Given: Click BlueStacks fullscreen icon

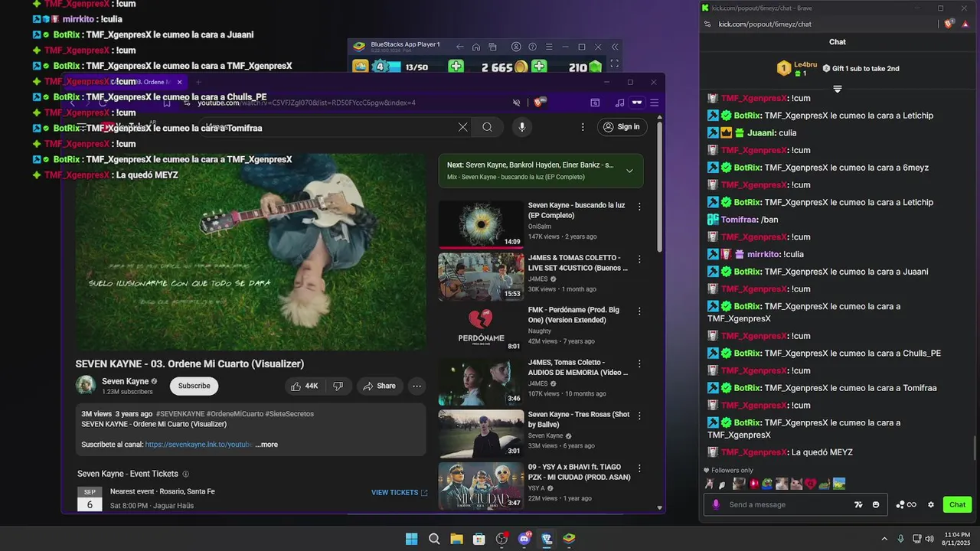Looking at the screenshot, I should (614, 64).
